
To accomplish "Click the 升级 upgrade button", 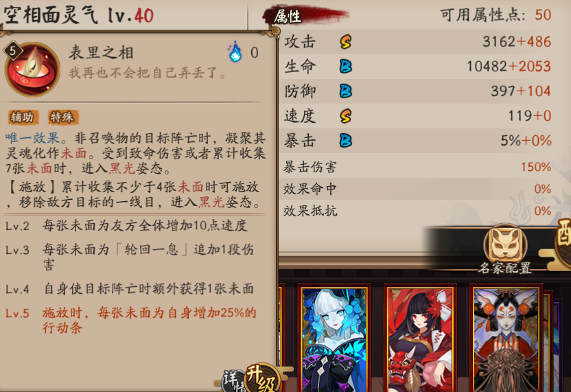I will click(263, 378).
